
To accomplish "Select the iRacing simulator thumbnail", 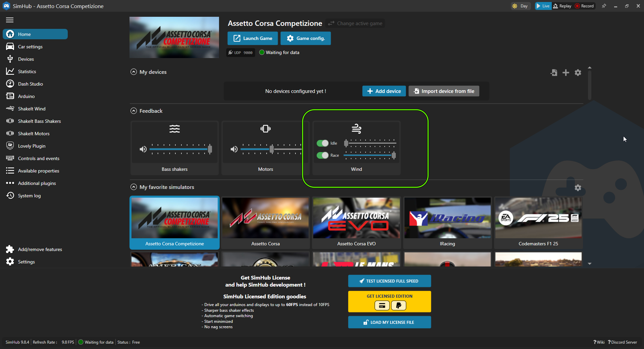I will coord(447,222).
